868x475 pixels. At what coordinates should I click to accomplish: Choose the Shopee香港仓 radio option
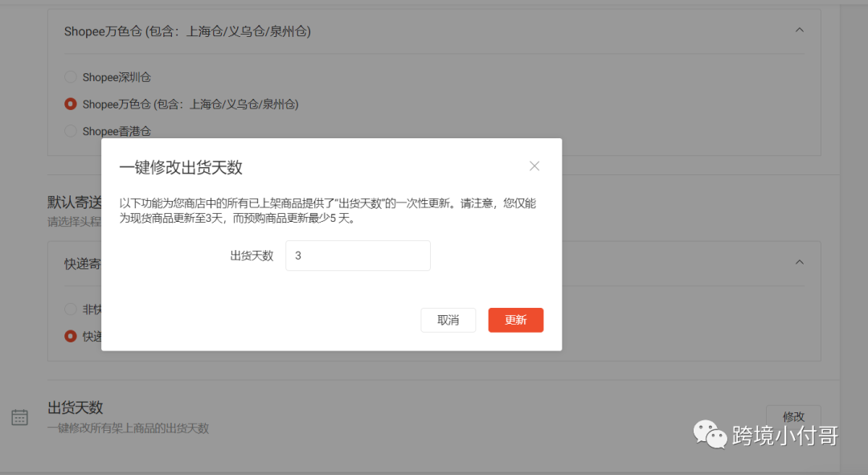coord(70,131)
